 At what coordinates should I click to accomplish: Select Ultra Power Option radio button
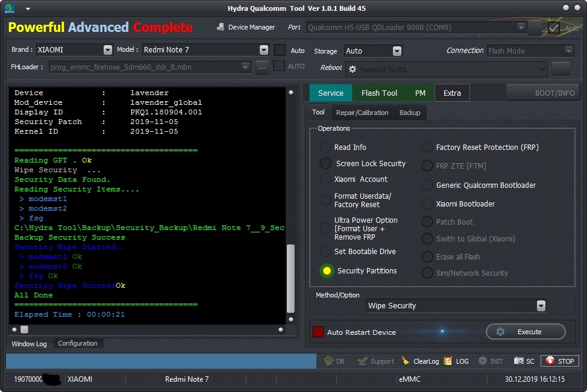325,228
